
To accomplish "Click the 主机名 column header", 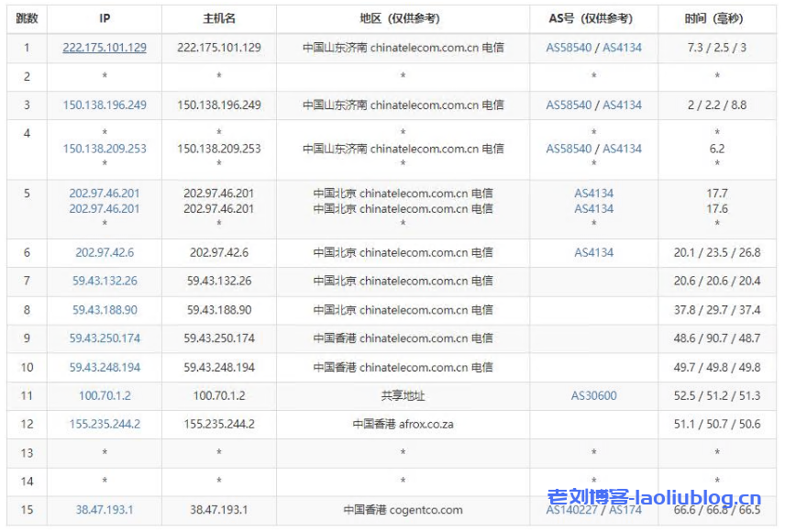I will pos(218,18).
